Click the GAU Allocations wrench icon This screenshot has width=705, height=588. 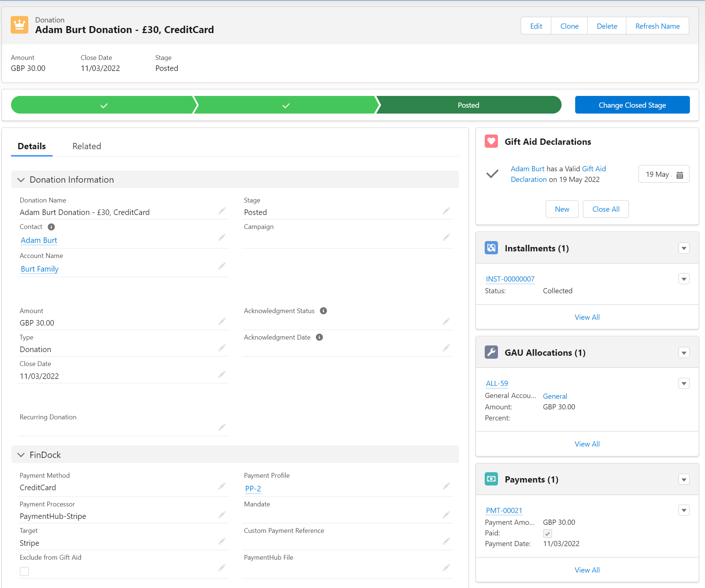(x=491, y=352)
